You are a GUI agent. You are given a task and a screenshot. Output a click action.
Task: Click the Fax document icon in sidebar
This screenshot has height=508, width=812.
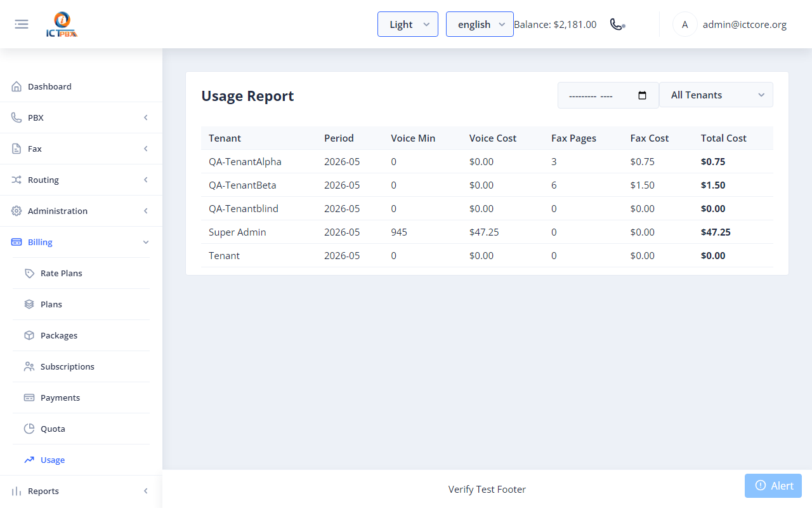coord(16,149)
